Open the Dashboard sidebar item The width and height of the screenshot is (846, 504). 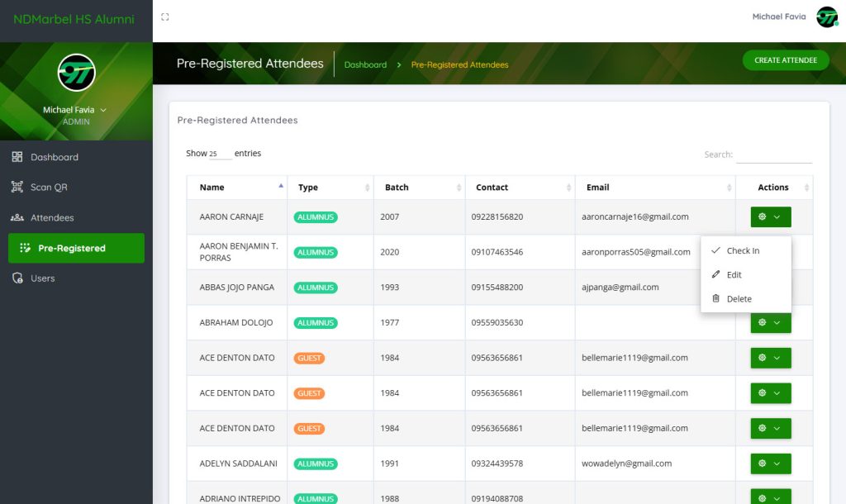click(x=55, y=157)
